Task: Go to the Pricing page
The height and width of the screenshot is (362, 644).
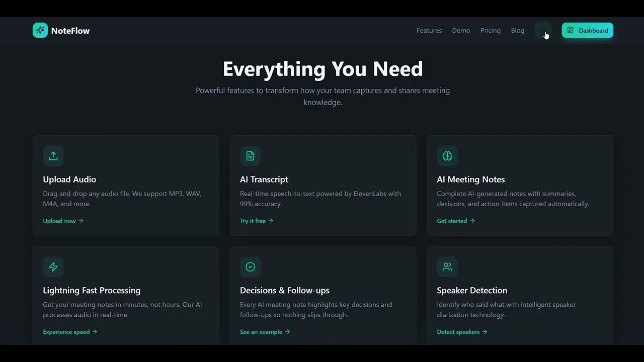Action: pyautogui.click(x=491, y=30)
